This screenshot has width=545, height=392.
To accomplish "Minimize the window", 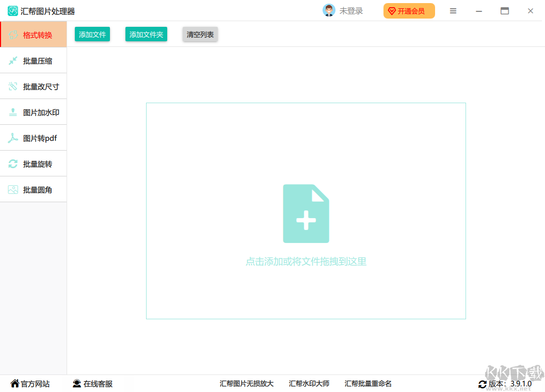I will pos(479,11).
